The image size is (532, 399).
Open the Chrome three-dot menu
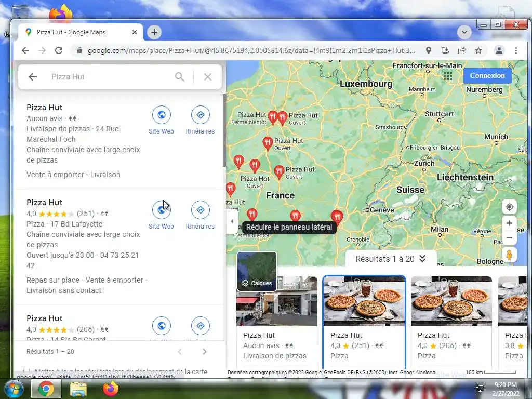(516, 50)
